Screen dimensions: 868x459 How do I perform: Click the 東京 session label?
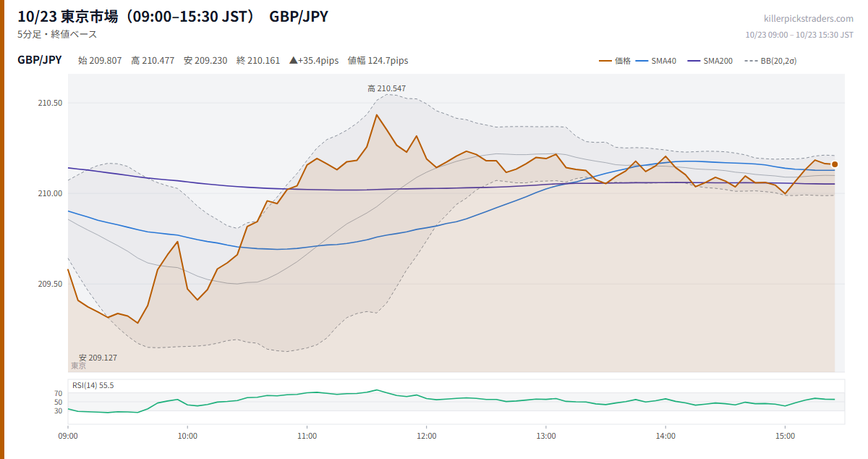coord(78,366)
